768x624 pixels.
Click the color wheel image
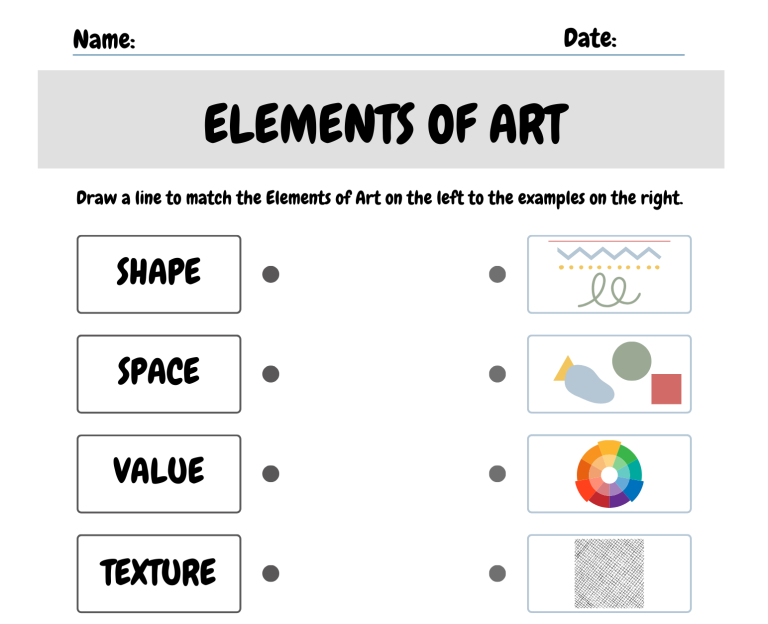tap(609, 474)
